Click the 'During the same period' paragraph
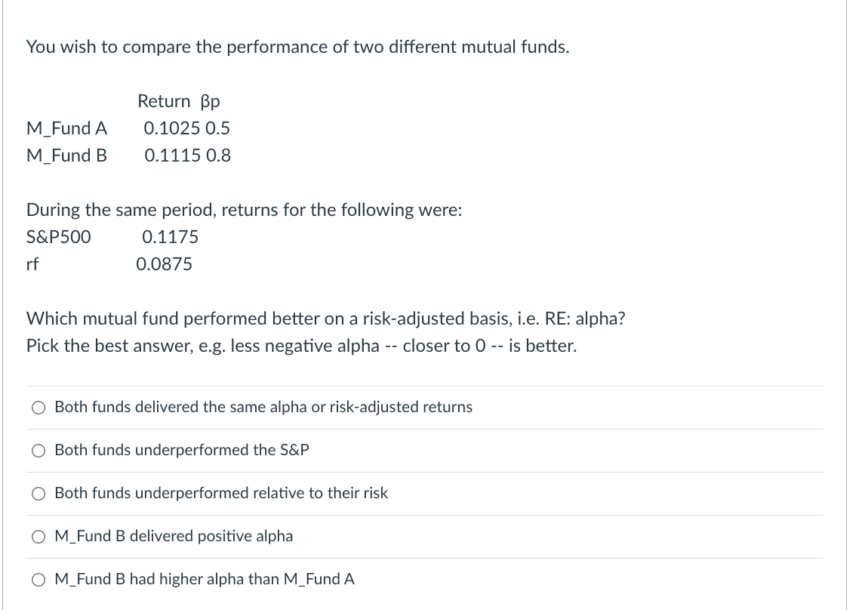The height and width of the screenshot is (610, 868). pyautogui.click(x=244, y=210)
